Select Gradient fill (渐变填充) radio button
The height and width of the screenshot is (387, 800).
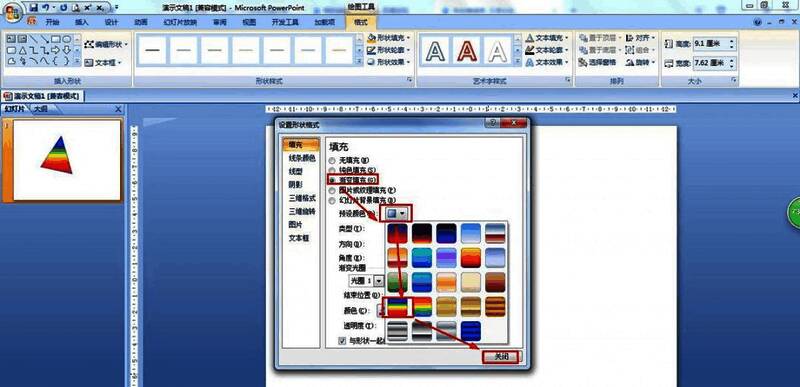332,179
